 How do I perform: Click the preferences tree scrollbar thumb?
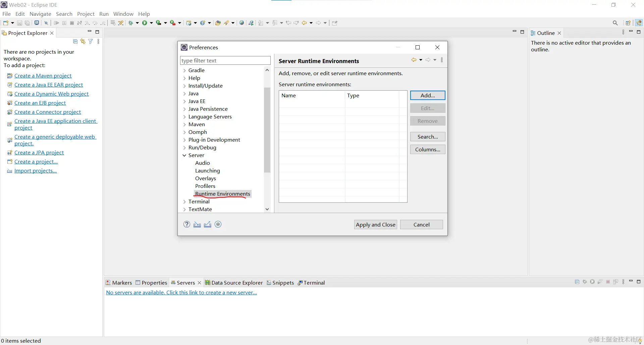click(267, 130)
